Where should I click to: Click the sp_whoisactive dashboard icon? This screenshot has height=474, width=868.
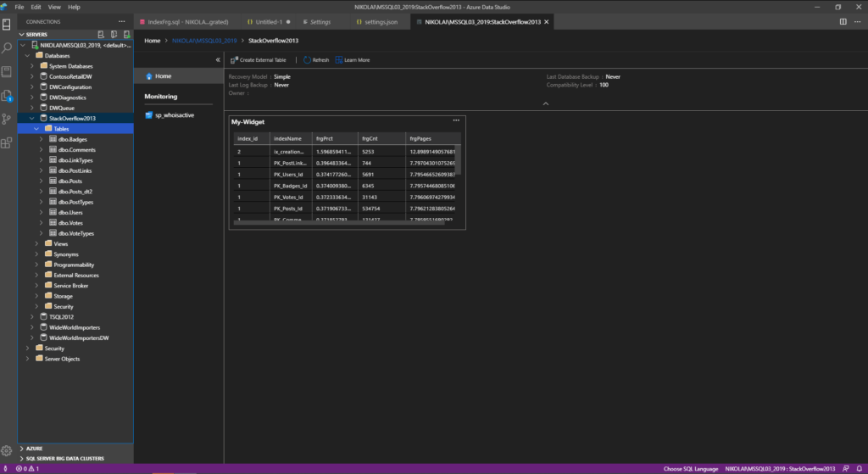(149, 115)
